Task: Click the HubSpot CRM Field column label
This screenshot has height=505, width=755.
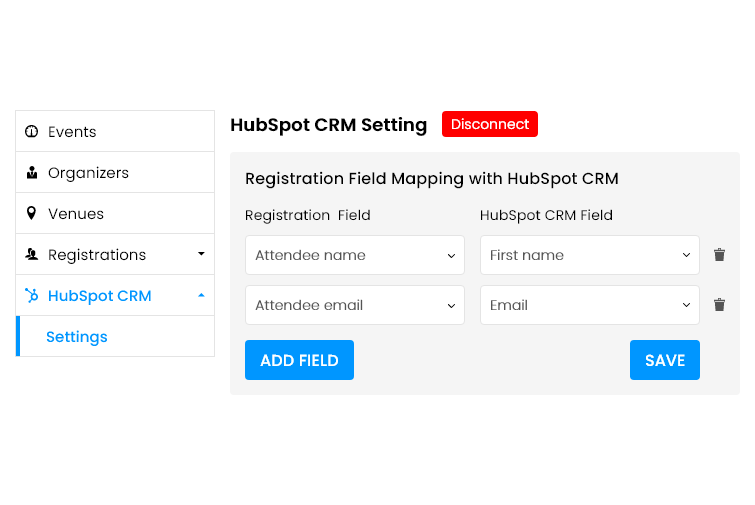Action: (x=546, y=215)
